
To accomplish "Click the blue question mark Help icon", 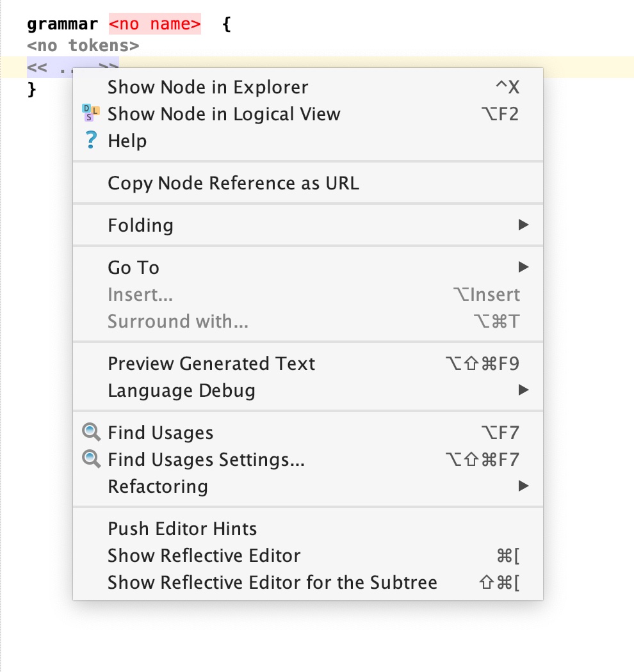I will [x=92, y=141].
